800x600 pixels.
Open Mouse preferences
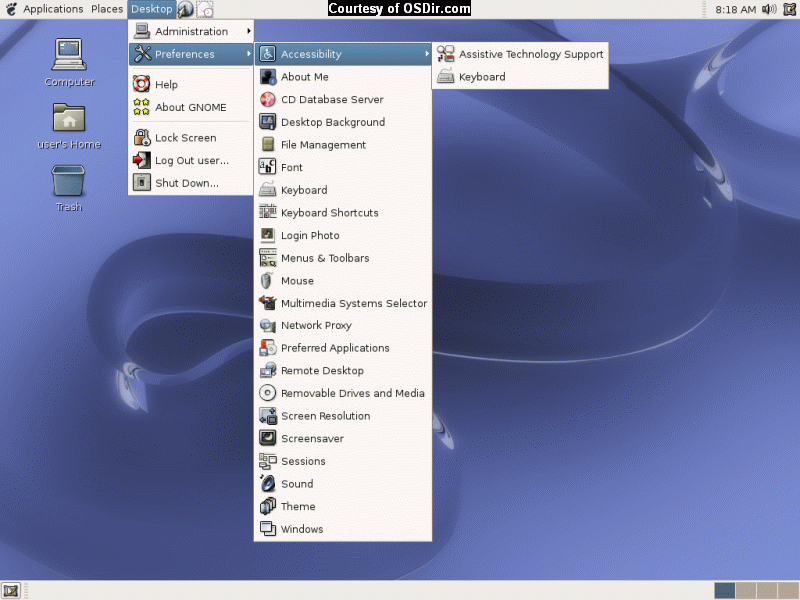pyautogui.click(x=343, y=281)
